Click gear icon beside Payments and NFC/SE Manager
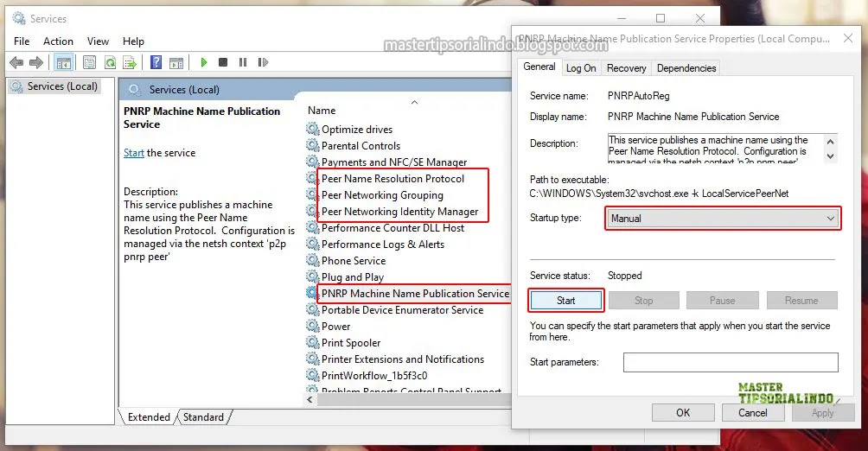This screenshot has width=868, height=451. [313, 162]
